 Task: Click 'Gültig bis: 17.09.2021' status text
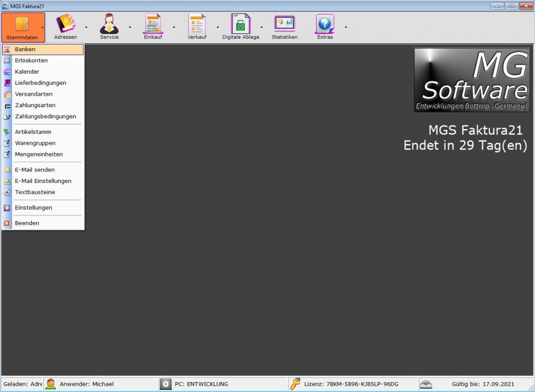tap(483, 384)
